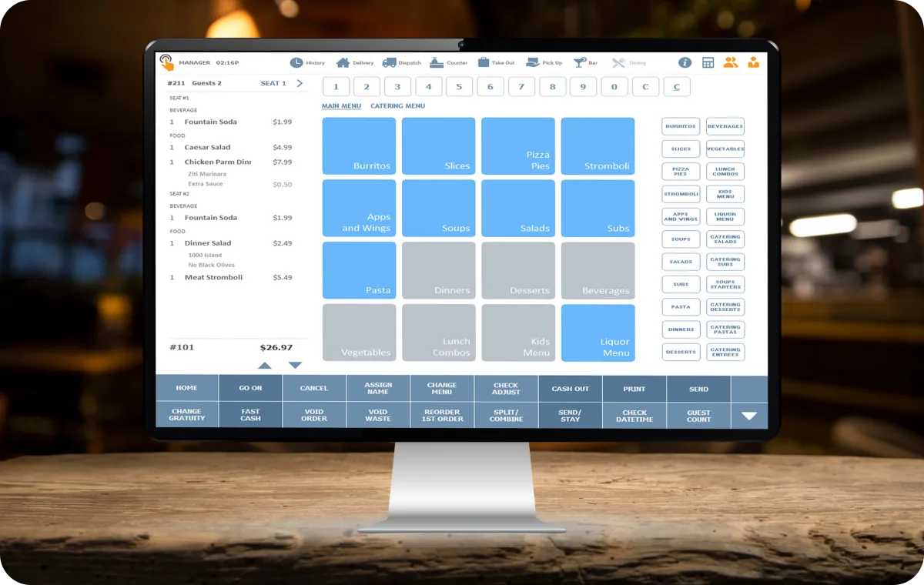This screenshot has height=585, width=924.
Task: Expand more functions with white down arrow
Action: coord(748,416)
